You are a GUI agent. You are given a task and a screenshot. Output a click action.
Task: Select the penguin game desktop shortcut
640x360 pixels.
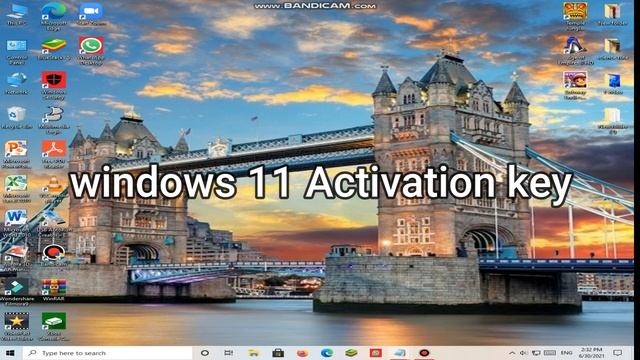coord(575,51)
